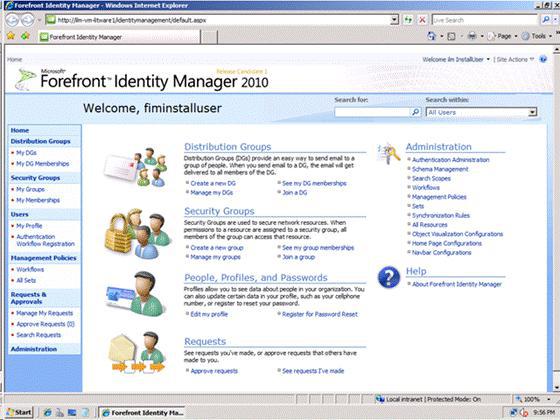560x420 pixels.
Task: Click the zoom level magnifier in status bar
Action: [x=519, y=399]
